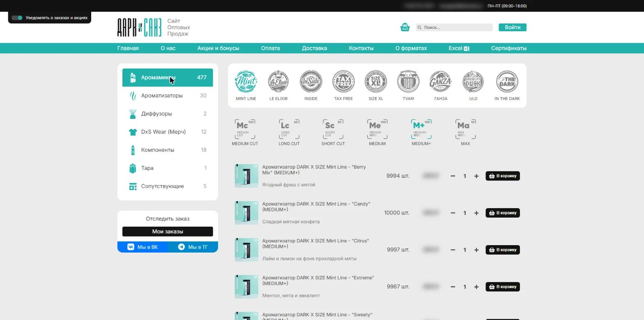The width and height of the screenshot is (644, 320).
Task: Select the Size XL brand logo
Action: (x=376, y=81)
